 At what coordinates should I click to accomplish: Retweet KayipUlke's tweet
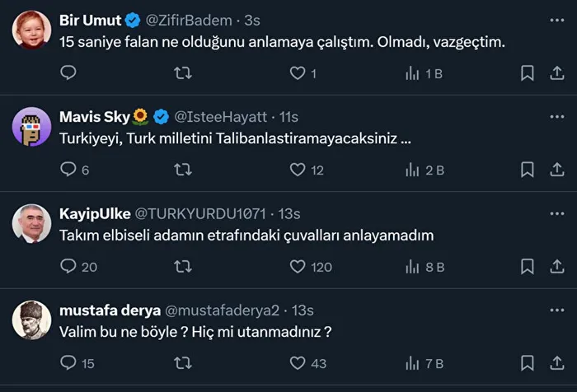tap(184, 266)
